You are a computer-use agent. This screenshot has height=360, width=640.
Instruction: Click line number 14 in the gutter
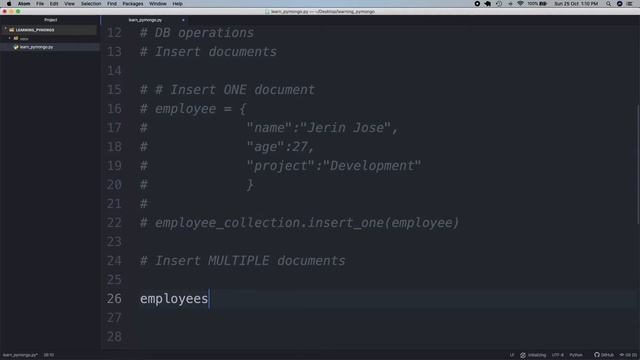pyautogui.click(x=114, y=71)
